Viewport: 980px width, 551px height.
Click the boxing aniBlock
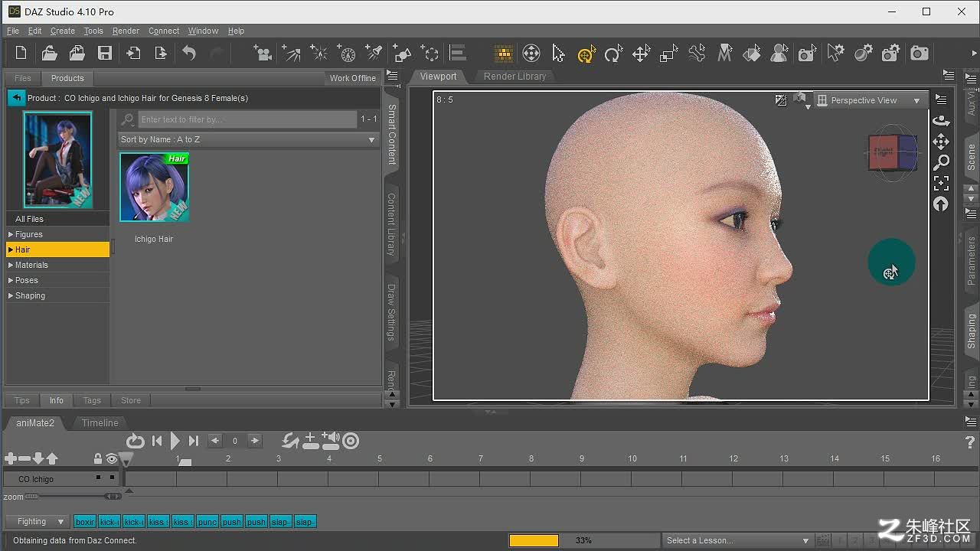85,522
